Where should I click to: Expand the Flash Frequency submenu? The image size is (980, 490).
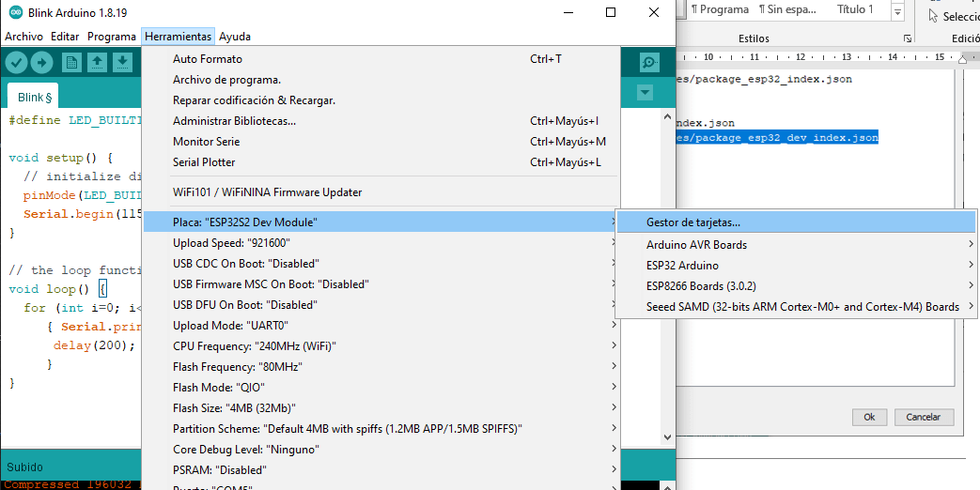click(x=381, y=366)
